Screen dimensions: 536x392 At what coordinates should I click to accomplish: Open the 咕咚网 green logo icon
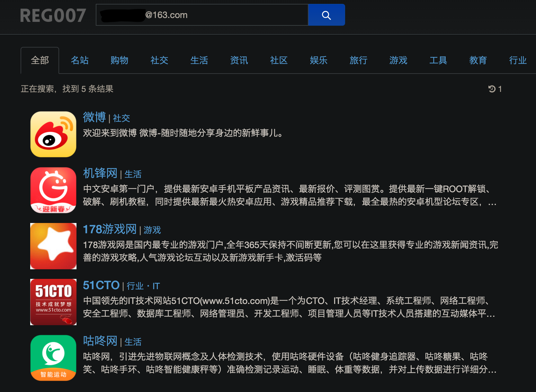pos(53,358)
